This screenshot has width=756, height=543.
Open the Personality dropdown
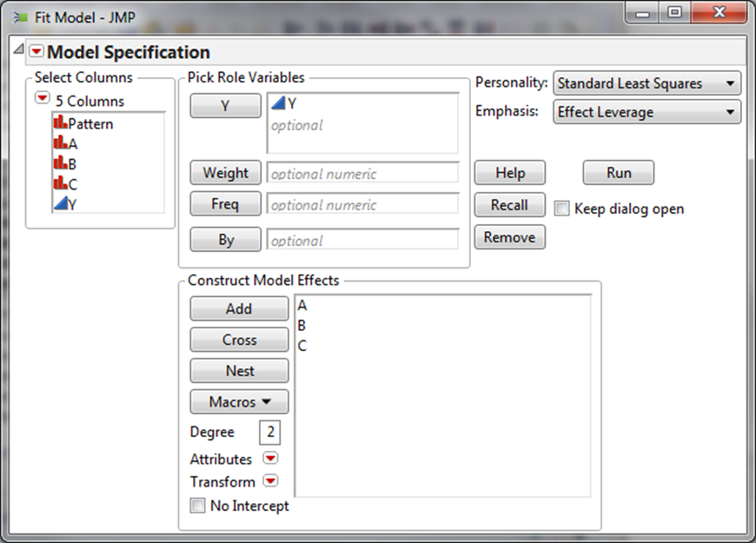[x=647, y=83]
